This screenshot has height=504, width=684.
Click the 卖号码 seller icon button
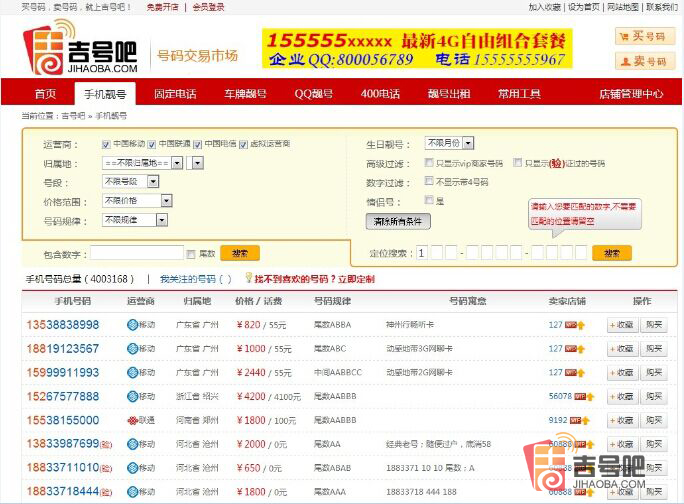(x=644, y=61)
